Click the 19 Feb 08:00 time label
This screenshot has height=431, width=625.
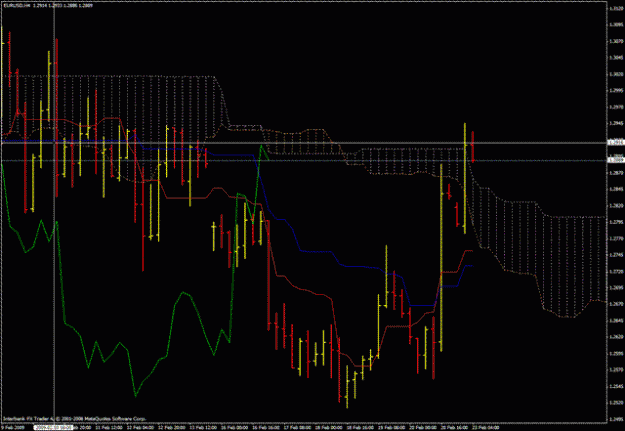click(390, 427)
